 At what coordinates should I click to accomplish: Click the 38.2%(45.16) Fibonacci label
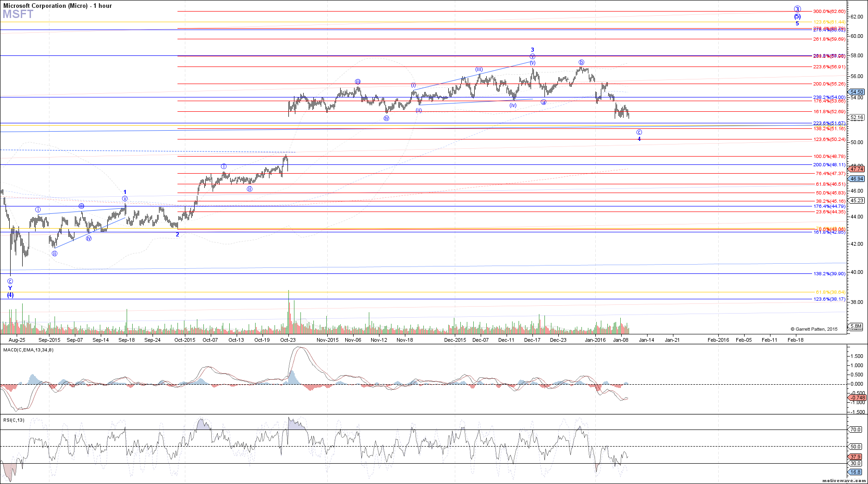(831, 201)
